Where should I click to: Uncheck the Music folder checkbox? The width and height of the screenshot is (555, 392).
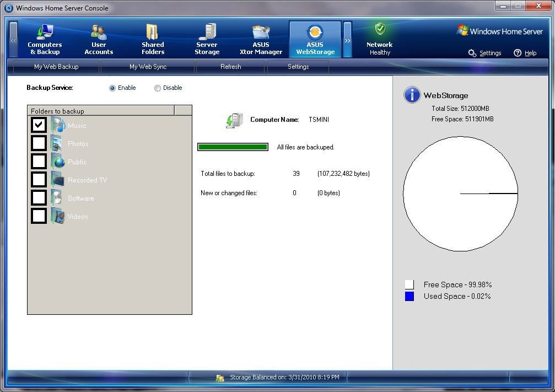coord(39,125)
